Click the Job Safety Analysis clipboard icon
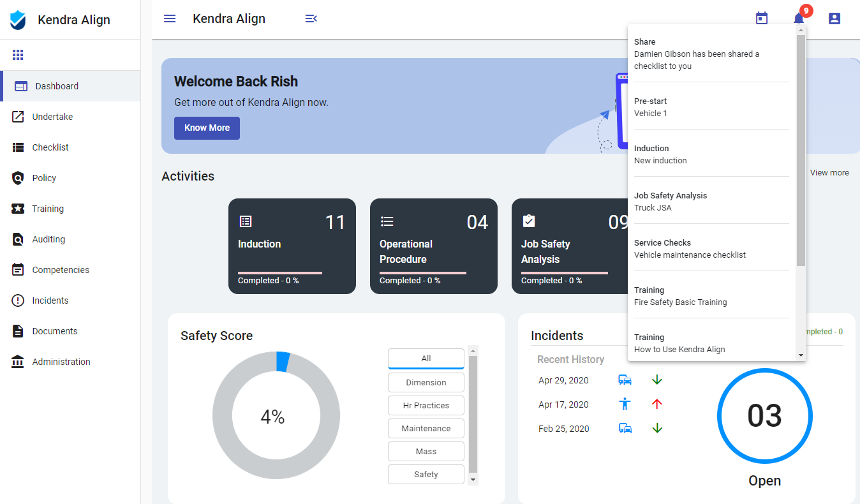Viewport: 860px width, 504px height. tap(529, 221)
